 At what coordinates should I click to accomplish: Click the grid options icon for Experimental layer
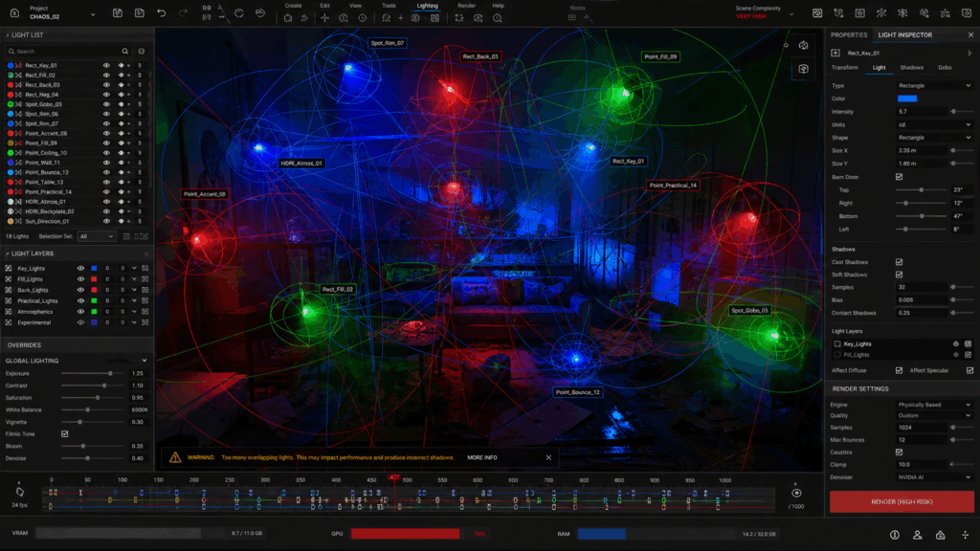(145, 322)
